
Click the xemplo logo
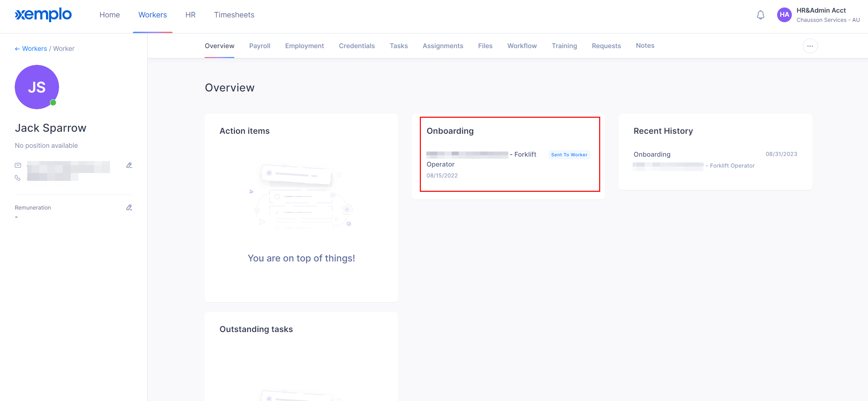tap(43, 15)
